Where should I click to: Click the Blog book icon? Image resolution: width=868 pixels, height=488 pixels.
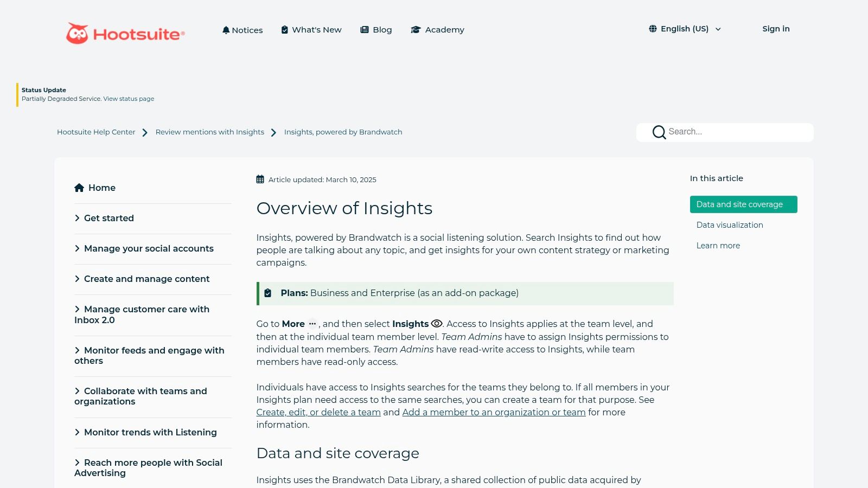(363, 30)
